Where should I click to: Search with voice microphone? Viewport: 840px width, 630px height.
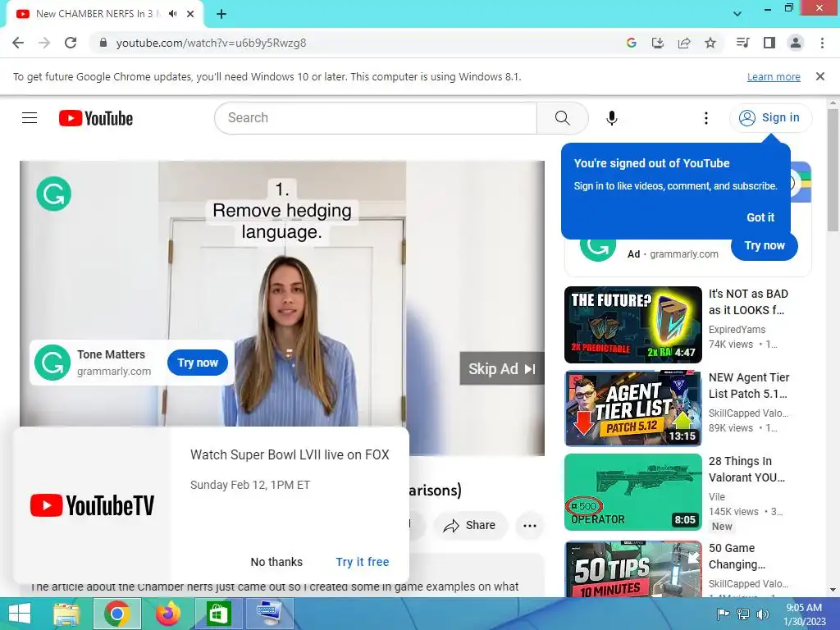tap(611, 118)
